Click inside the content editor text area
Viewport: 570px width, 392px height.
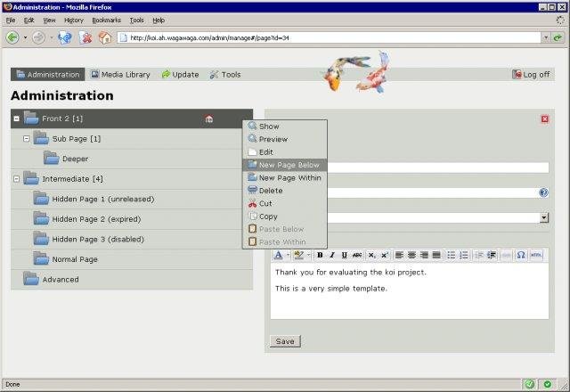pyautogui.click(x=410, y=291)
